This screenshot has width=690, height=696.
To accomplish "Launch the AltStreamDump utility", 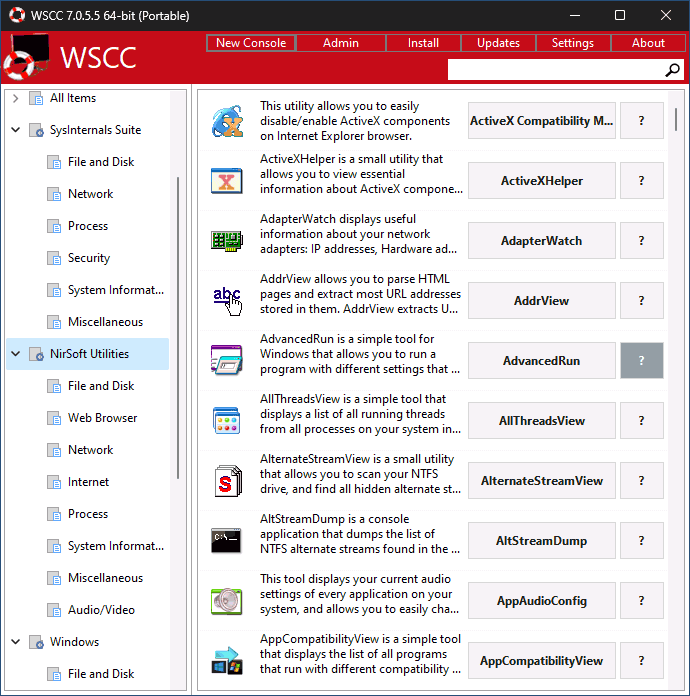I will click(x=542, y=541).
